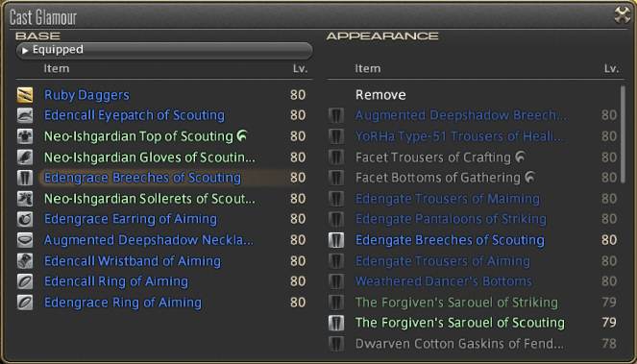637x364 pixels.
Task: Click the Edengate Breeches of Scouting icon
Action: coord(336,240)
